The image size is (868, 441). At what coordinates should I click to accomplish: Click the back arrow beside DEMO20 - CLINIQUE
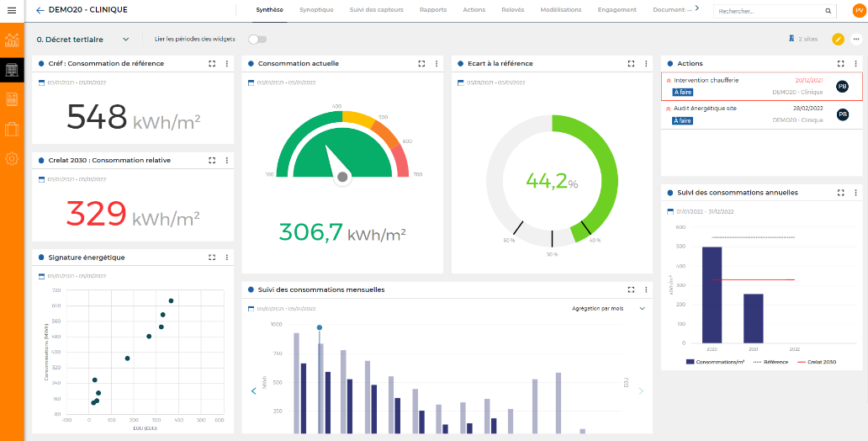40,10
